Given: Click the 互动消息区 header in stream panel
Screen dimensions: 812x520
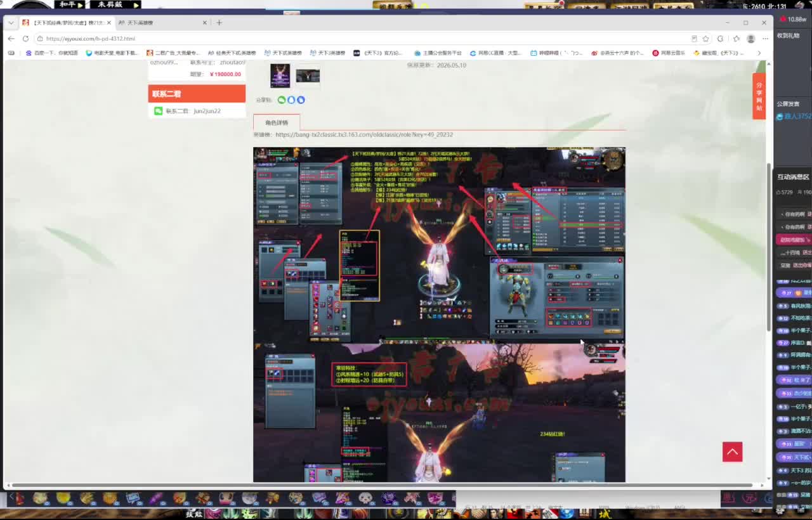Looking at the screenshot, I should click(793, 177).
